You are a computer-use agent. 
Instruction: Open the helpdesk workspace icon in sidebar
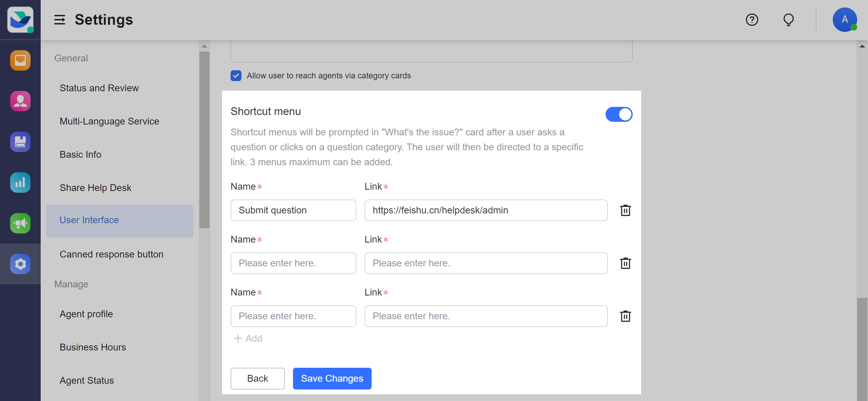click(x=20, y=60)
